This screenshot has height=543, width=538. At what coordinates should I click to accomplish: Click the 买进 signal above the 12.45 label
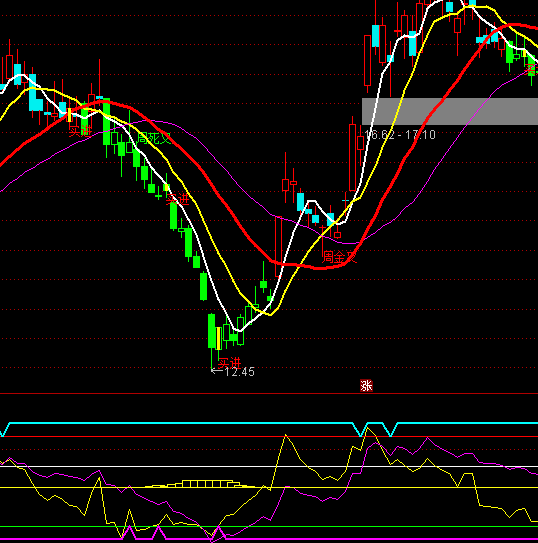point(229,363)
